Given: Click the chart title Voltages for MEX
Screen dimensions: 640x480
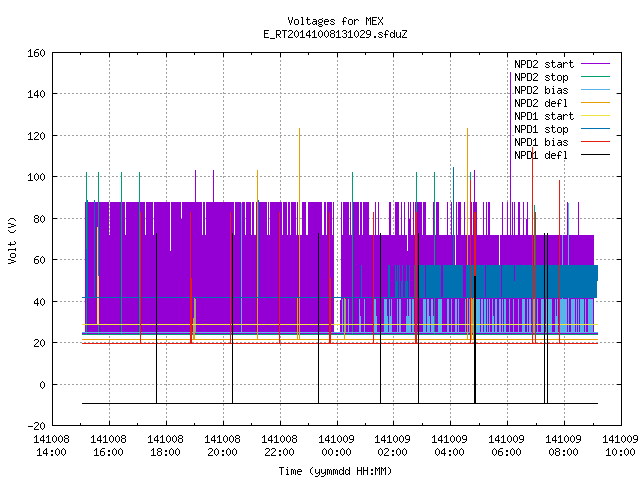Looking at the screenshot, I should pos(335,21).
